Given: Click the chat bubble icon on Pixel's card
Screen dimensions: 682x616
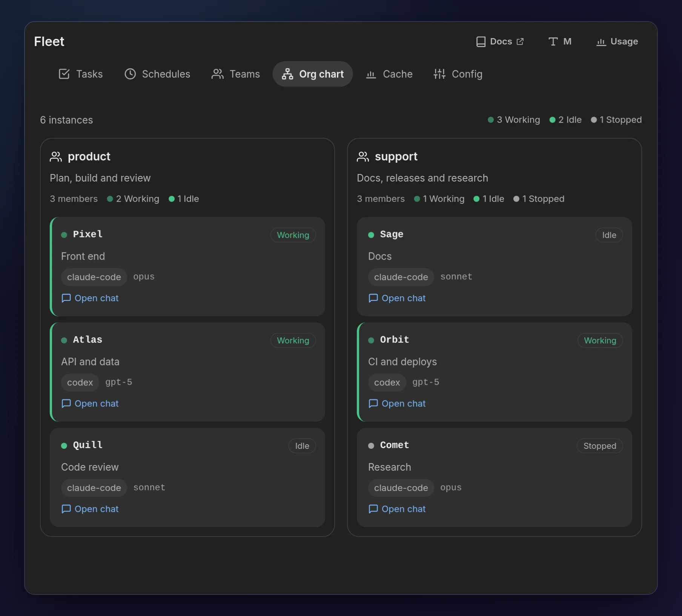Looking at the screenshot, I should 66,298.
